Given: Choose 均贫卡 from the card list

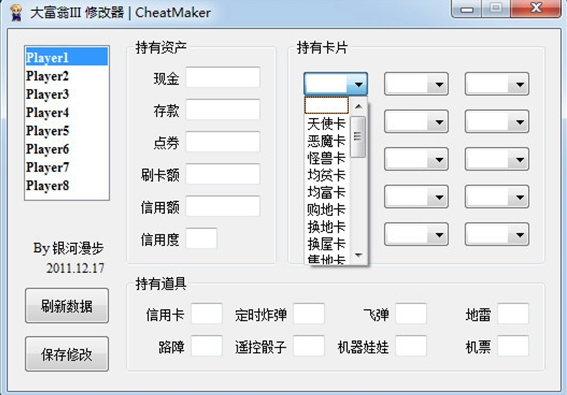Looking at the screenshot, I should pyautogui.click(x=327, y=175).
